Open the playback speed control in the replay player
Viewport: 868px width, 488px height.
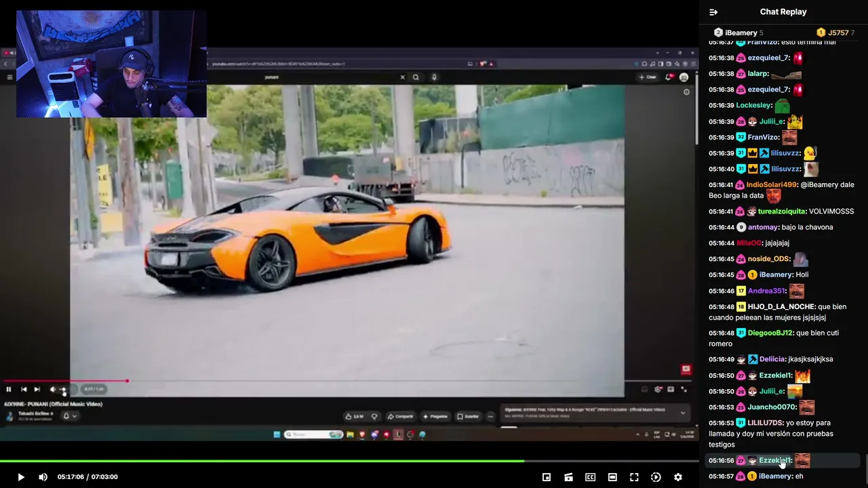tap(656, 477)
